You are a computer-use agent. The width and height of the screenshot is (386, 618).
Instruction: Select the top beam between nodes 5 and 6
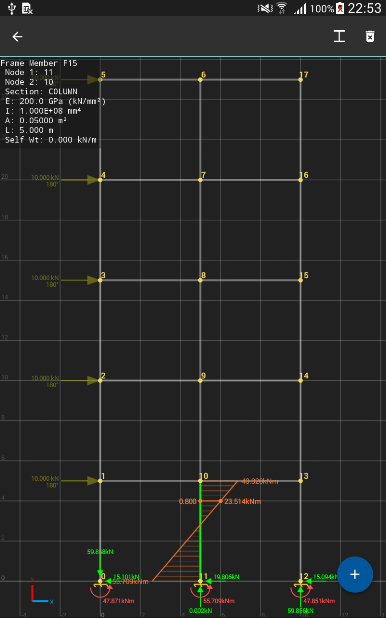(150, 79)
